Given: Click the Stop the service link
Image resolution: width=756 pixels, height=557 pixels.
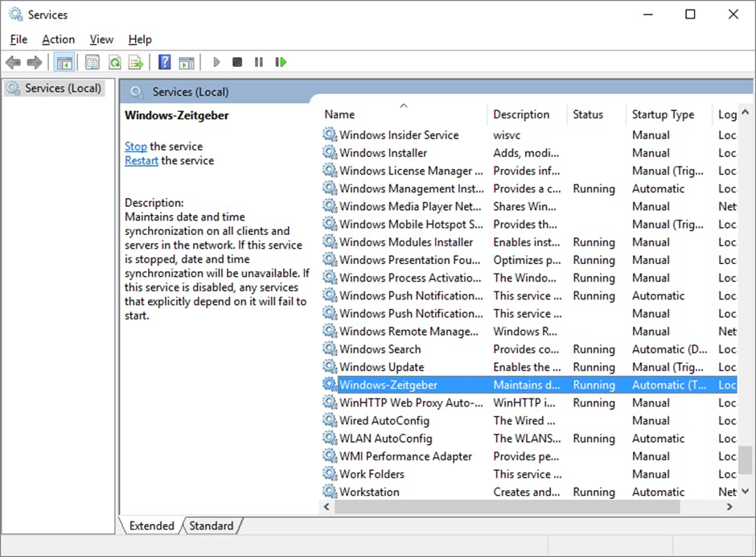Looking at the screenshot, I should [136, 146].
